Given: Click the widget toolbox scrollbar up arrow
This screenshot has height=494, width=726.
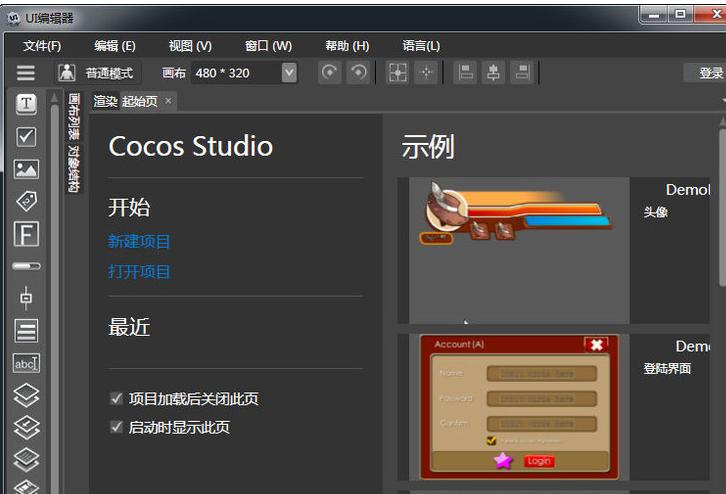Looking at the screenshot, I should (54, 98).
